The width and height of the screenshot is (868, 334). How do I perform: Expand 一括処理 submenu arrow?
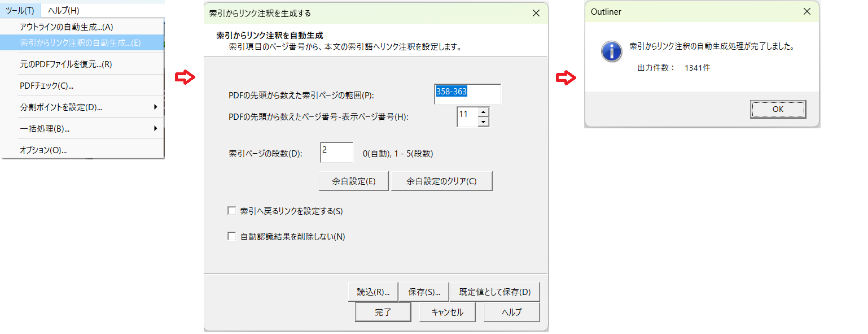(x=155, y=128)
